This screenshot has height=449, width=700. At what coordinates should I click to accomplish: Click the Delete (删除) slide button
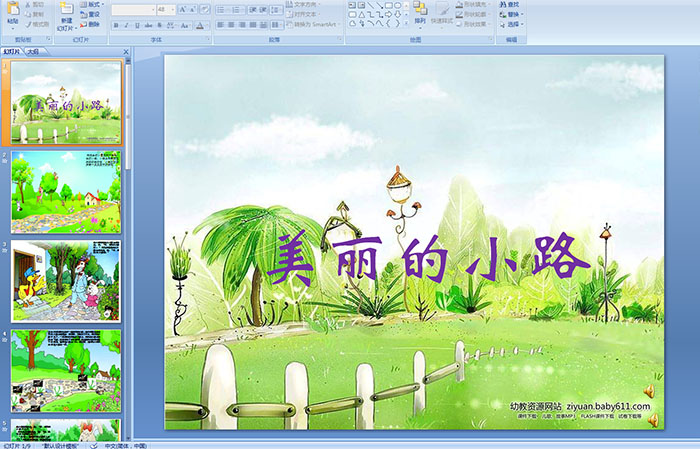click(x=90, y=24)
